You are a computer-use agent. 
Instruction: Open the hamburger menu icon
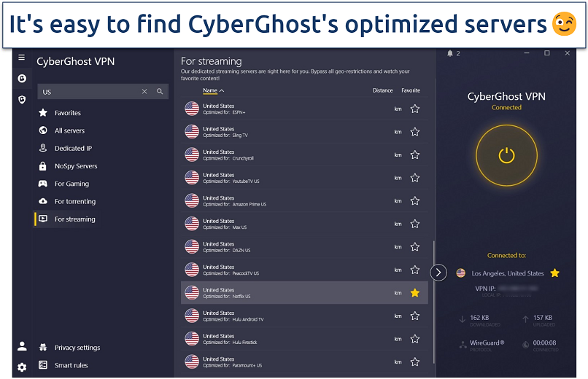click(22, 58)
